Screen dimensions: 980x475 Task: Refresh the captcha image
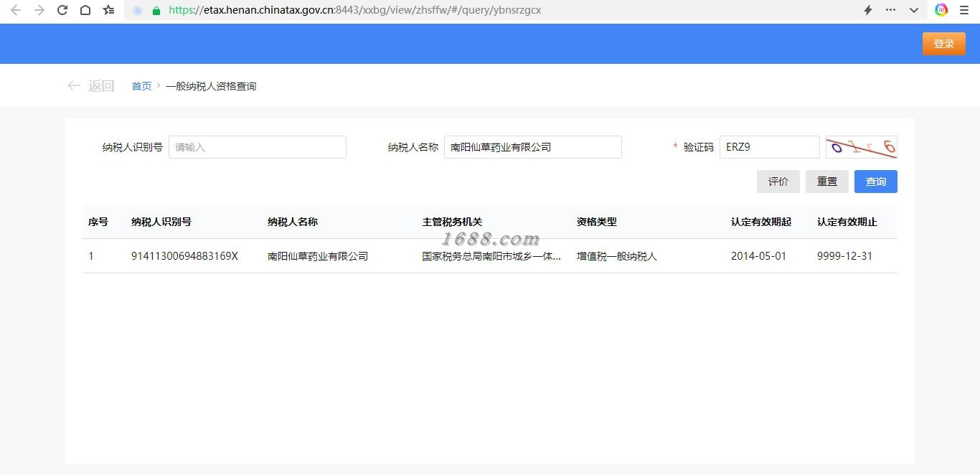tap(862, 147)
